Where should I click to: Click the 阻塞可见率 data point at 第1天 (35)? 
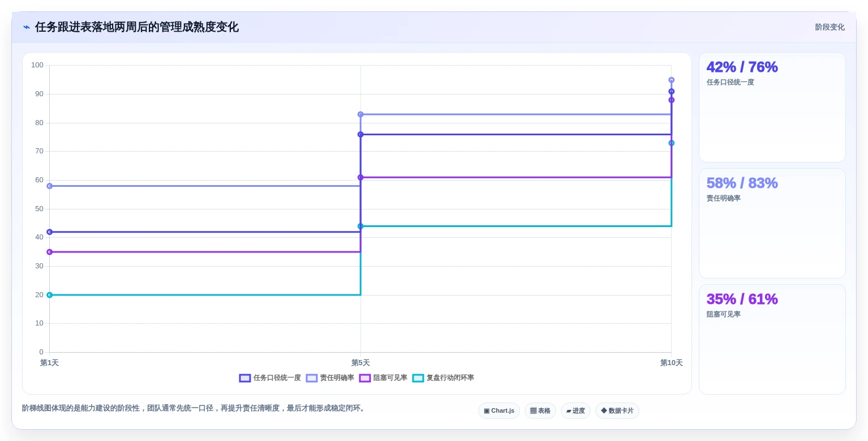click(x=50, y=252)
